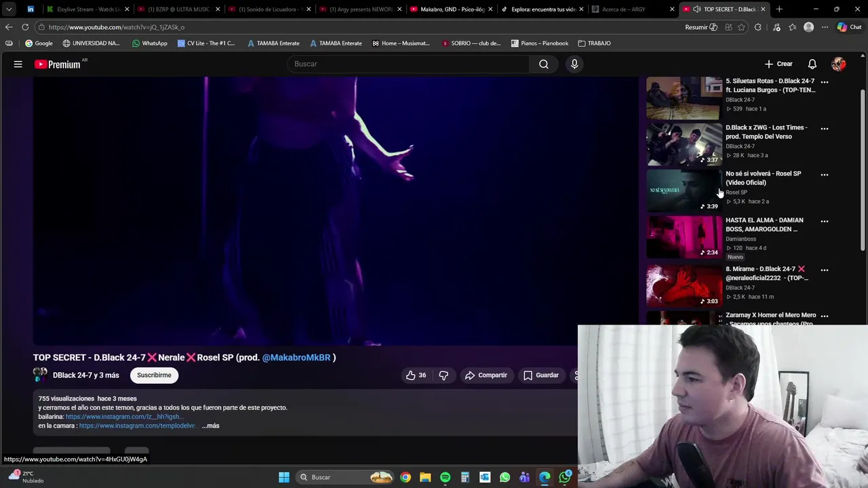Expand description with ...más
Image resolution: width=868 pixels, height=488 pixels.
211,426
